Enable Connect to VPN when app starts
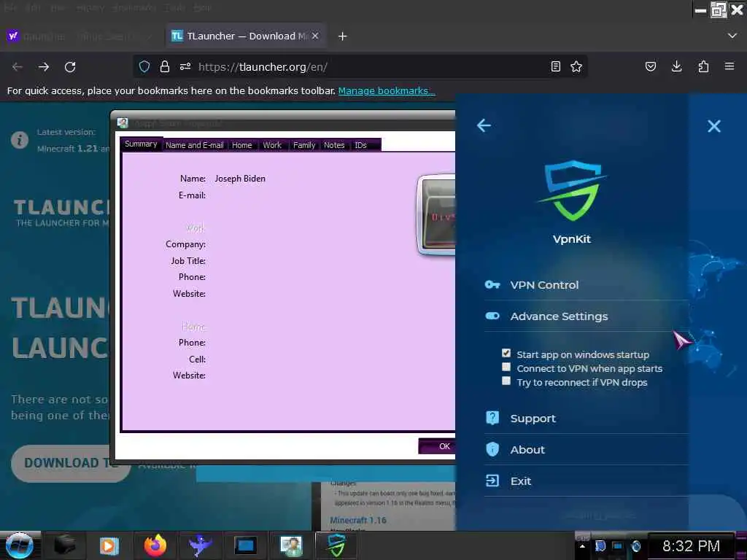Screen dimensions: 747x560 coord(506,367)
